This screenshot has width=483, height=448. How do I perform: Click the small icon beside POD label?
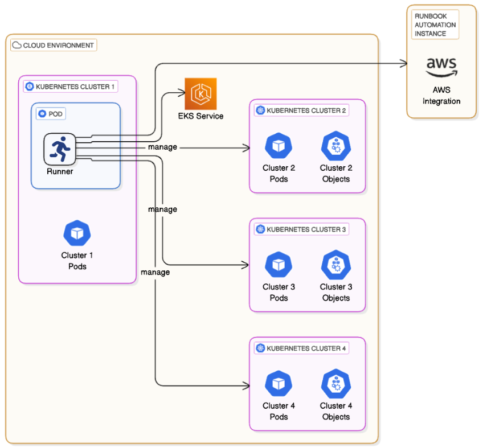[42, 114]
